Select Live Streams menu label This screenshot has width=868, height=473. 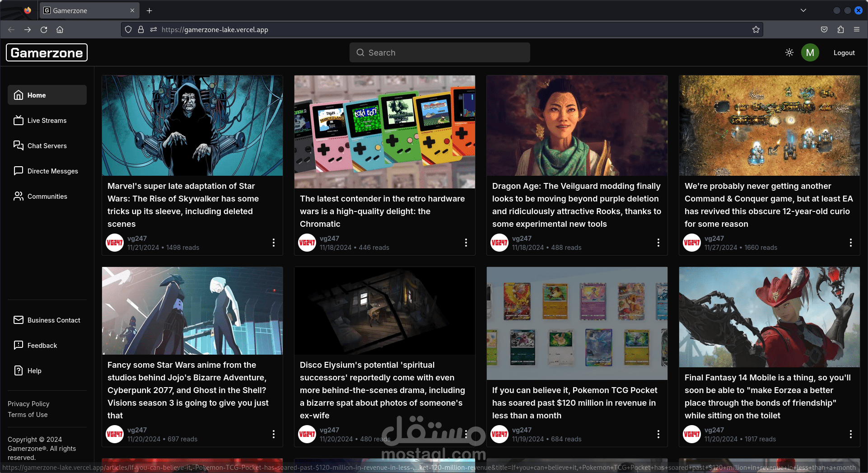click(x=47, y=121)
